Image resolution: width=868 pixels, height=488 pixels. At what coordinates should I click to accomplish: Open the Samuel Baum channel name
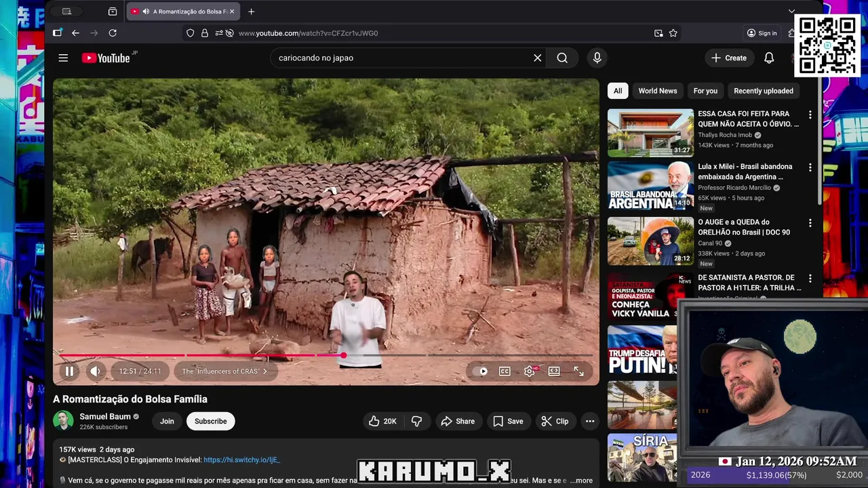tap(105, 416)
